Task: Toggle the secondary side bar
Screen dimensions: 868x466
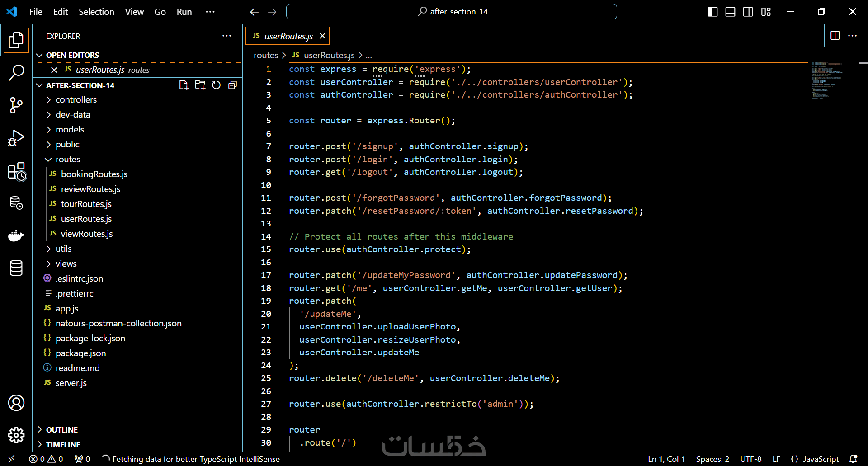Action: pos(748,12)
